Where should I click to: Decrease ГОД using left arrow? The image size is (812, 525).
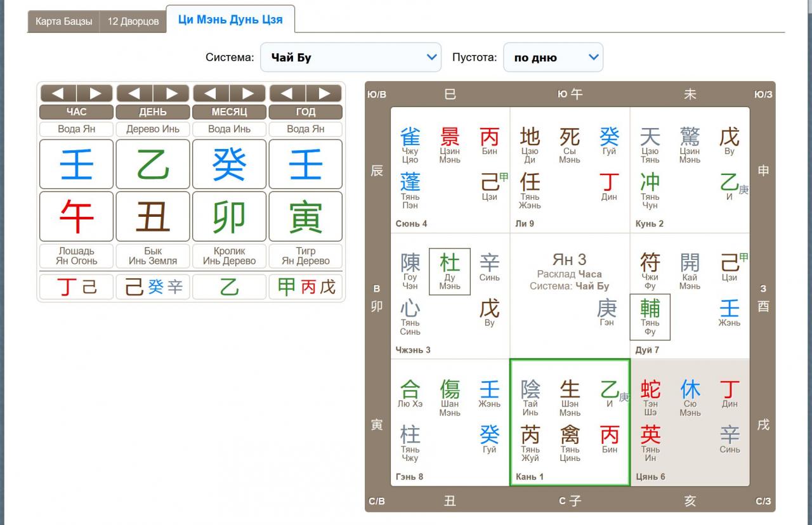click(x=287, y=94)
